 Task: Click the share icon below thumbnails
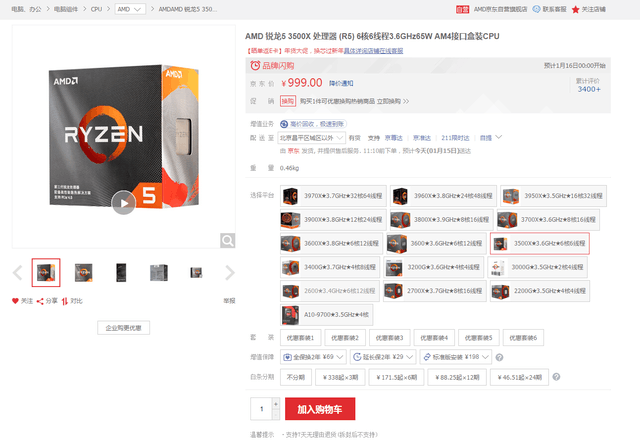[40, 301]
